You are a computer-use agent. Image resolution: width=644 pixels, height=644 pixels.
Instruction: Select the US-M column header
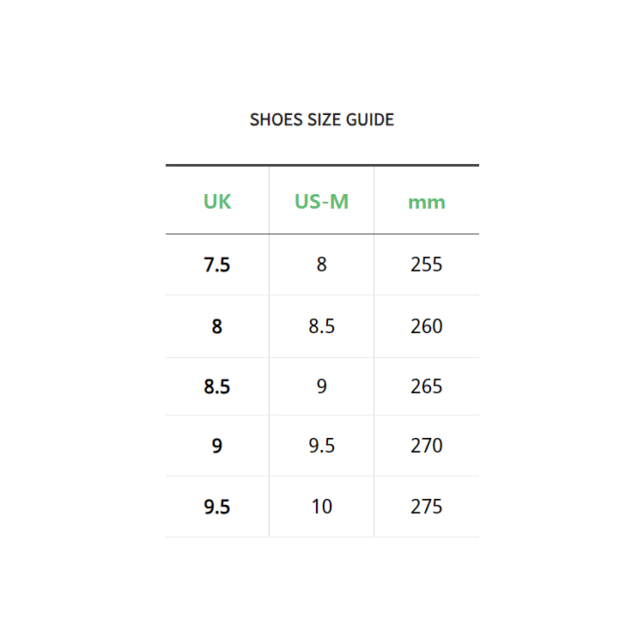tap(321, 202)
